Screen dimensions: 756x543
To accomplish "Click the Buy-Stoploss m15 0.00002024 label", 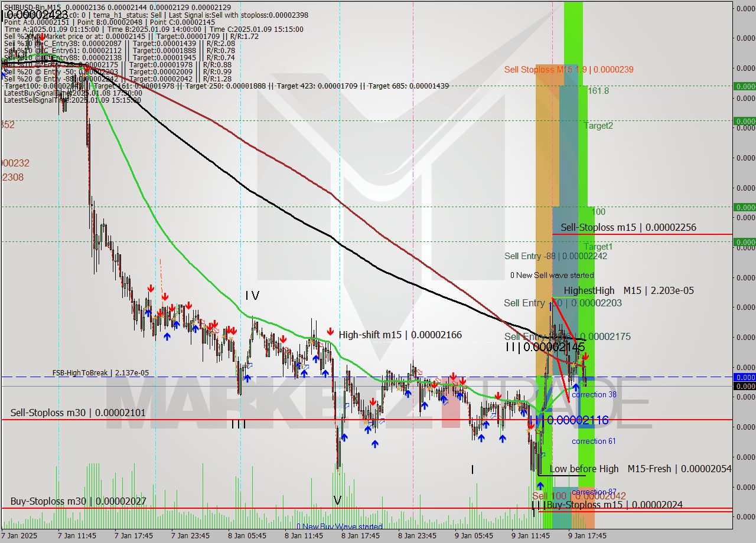I will 614,505.
